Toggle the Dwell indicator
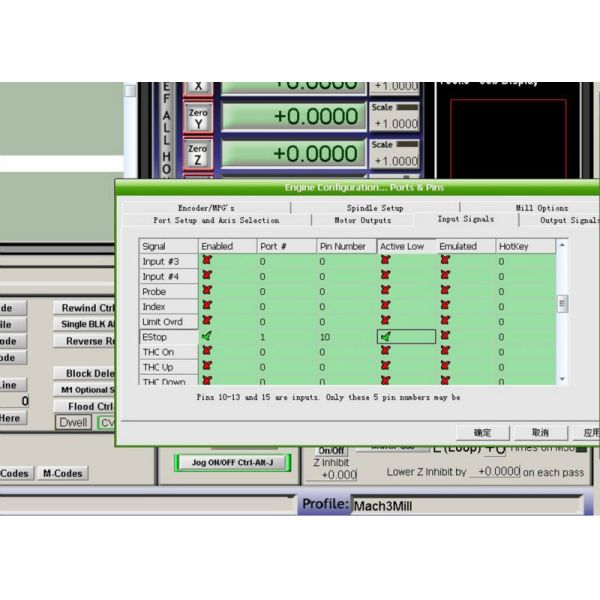The image size is (600, 600). pyautogui.click(x=72, y=422)
